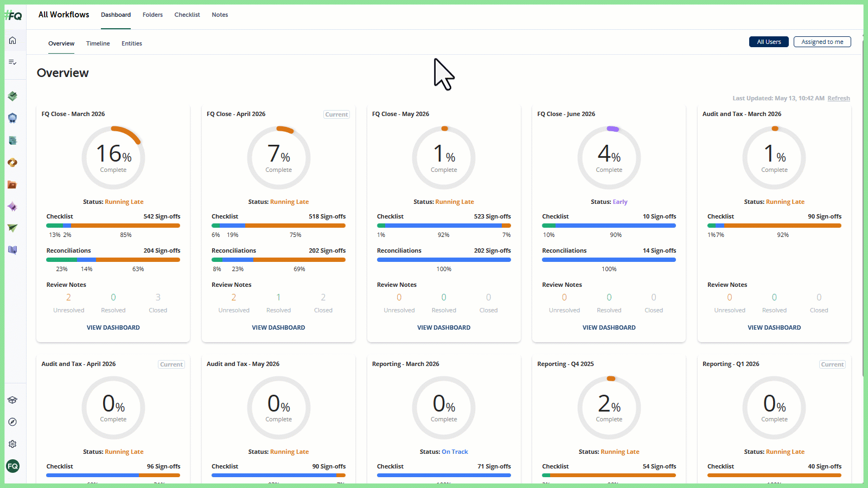This screenshot has width=868, height=488.
Task: Click the 518 Sign-offs label
Action: pyautogui.click(x=327, y=216)
